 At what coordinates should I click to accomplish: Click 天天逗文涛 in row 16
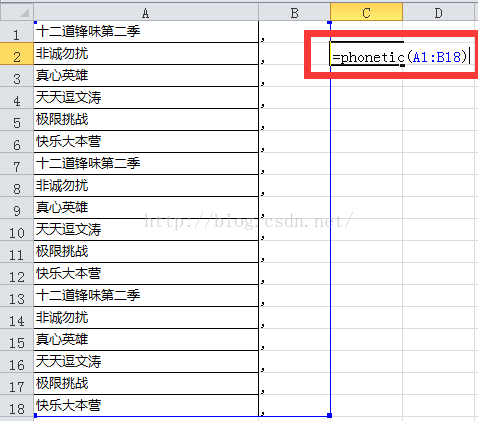pyautogui.click(x=68, y=361)
